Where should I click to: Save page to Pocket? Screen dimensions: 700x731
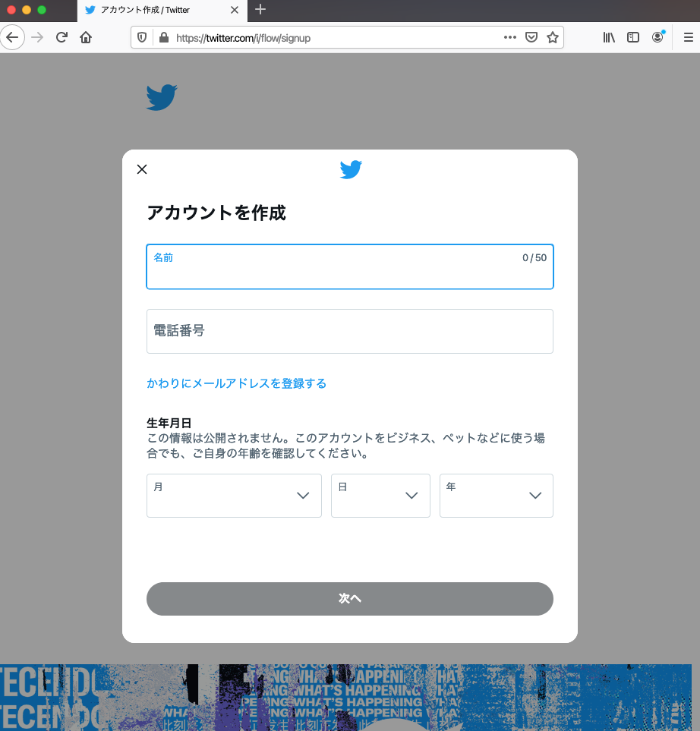click(531, 37)
